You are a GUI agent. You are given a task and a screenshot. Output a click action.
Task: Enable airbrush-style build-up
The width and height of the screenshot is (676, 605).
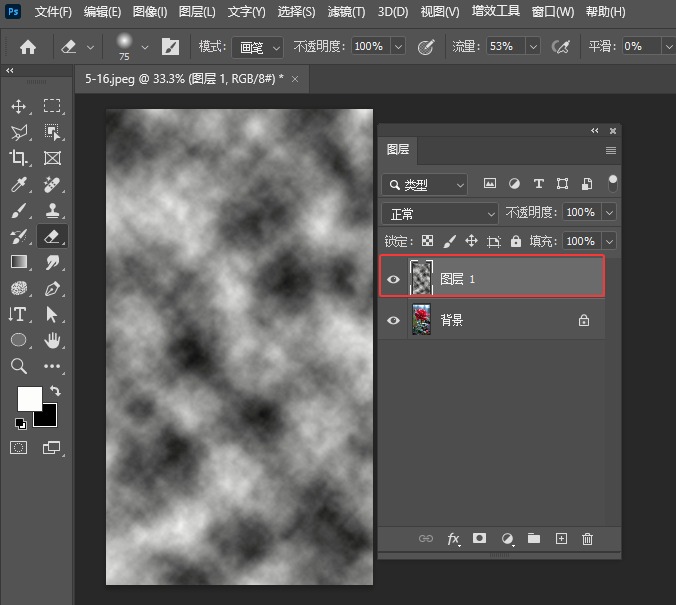pos(560,47)
